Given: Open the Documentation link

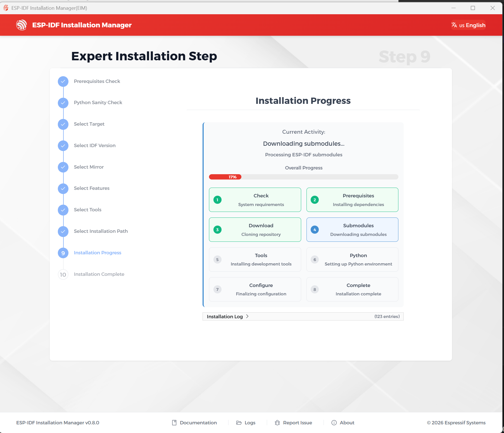Looking at the screenshot, I should pos(198,423).
